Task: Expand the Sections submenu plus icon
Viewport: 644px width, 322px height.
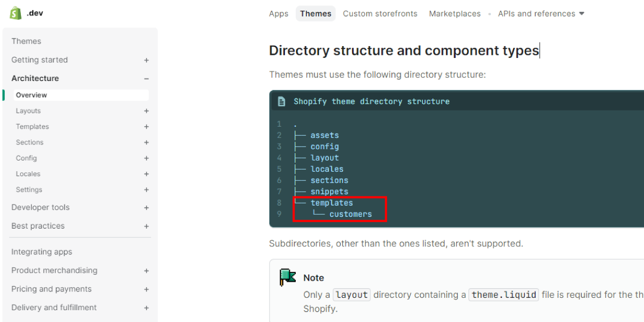Action: 147,143
